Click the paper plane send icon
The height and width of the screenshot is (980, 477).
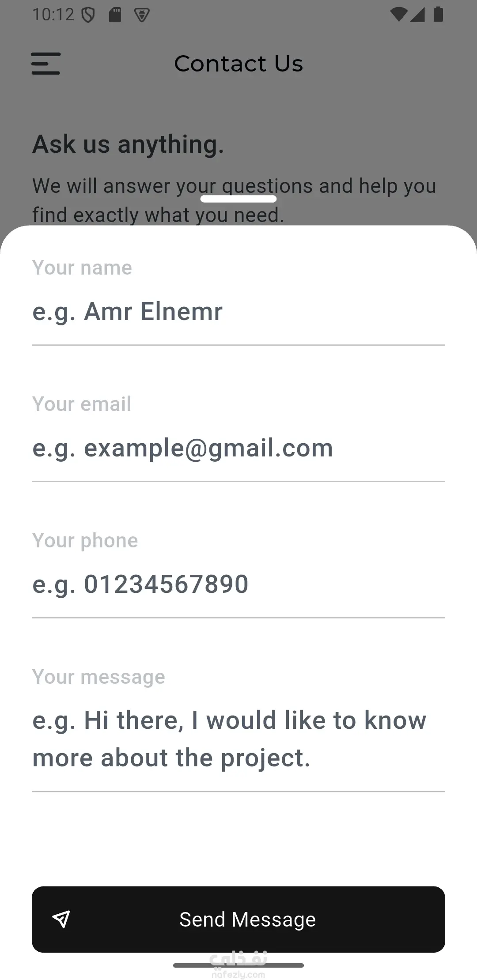[x=61, y=919]
